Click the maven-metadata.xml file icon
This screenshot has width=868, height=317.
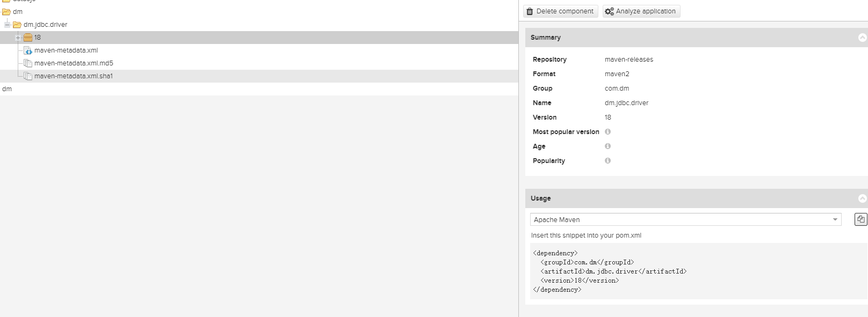click(28, 50)
